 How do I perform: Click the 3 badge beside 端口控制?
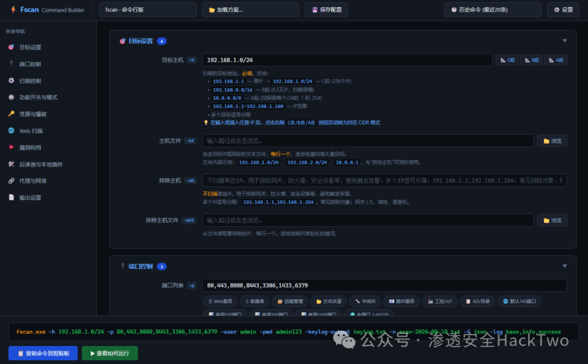pyautogui.click(x=162, y=267)
